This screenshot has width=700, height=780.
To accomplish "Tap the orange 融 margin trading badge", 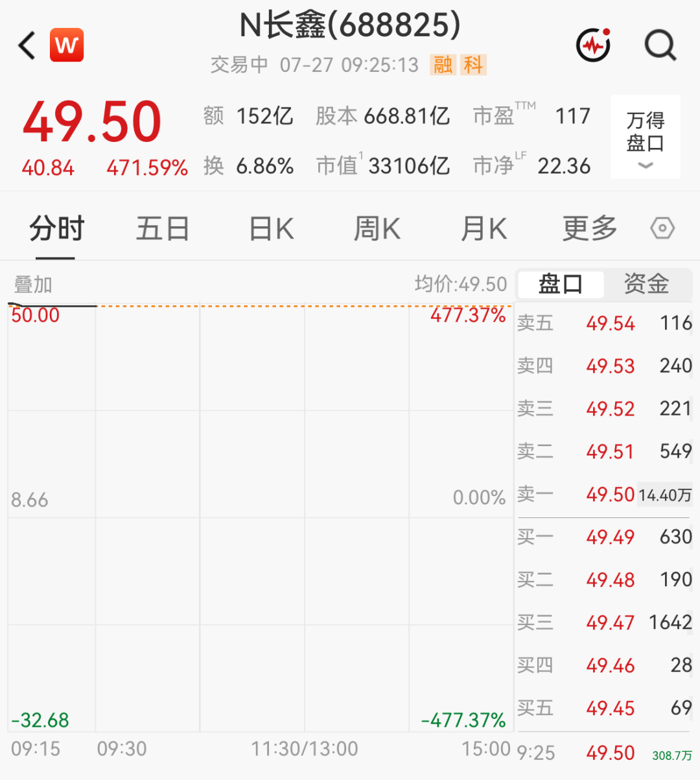I will (443, 65).
